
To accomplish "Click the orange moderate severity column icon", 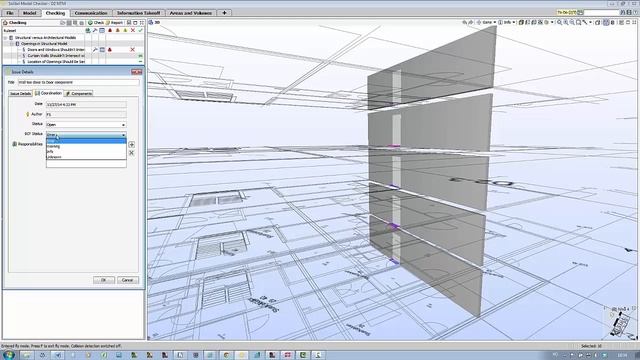I will point(118,31).
